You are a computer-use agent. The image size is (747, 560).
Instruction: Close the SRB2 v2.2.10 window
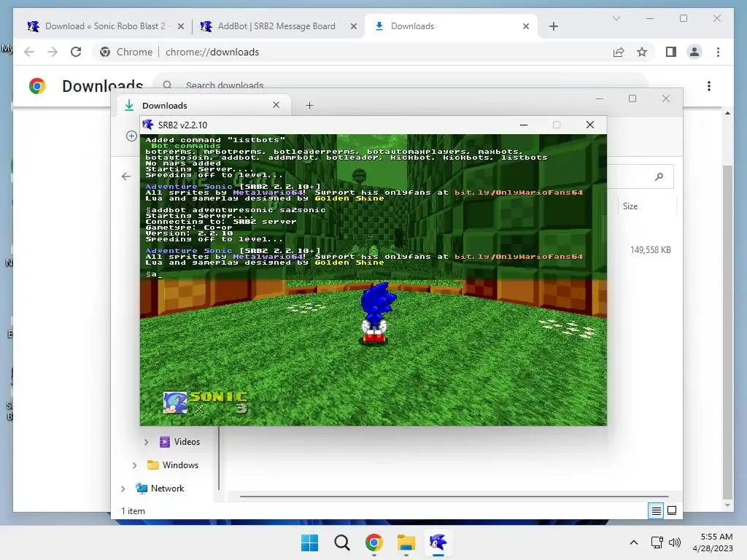tap(589, 125)
